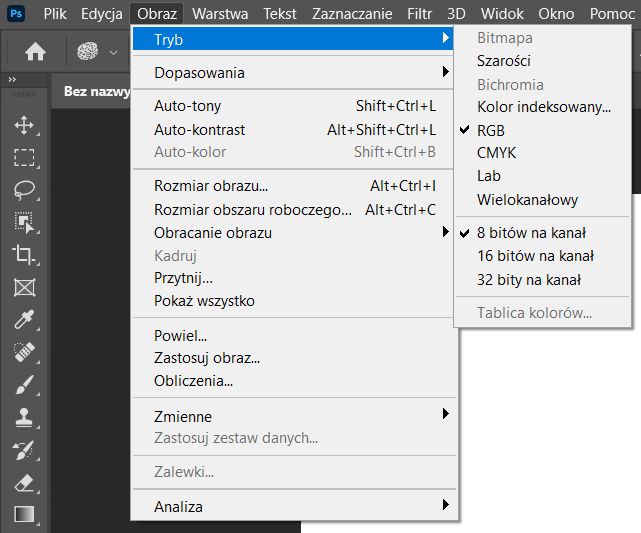
Task: Select the Gradient tool
Action: tap(24, 514)
